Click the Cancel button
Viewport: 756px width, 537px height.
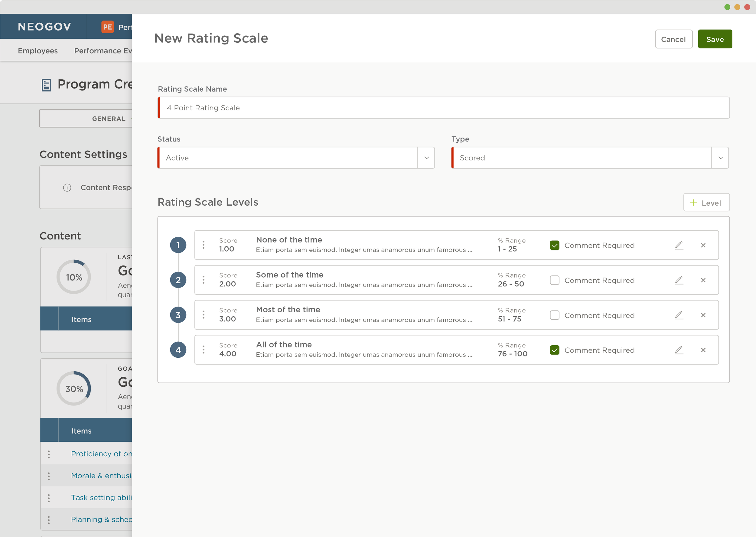point(673,39)
